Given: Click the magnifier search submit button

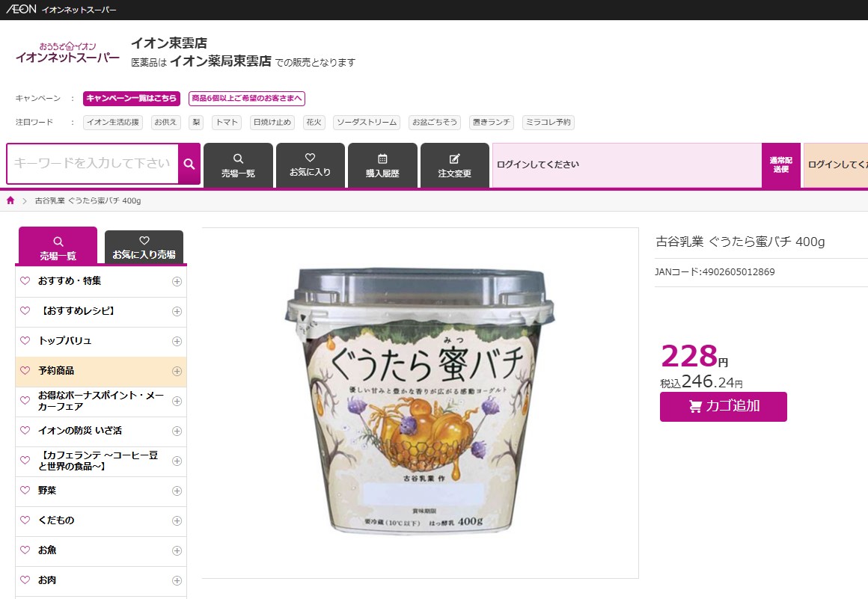Looking at the screenshot, I should tap(189, 164).
